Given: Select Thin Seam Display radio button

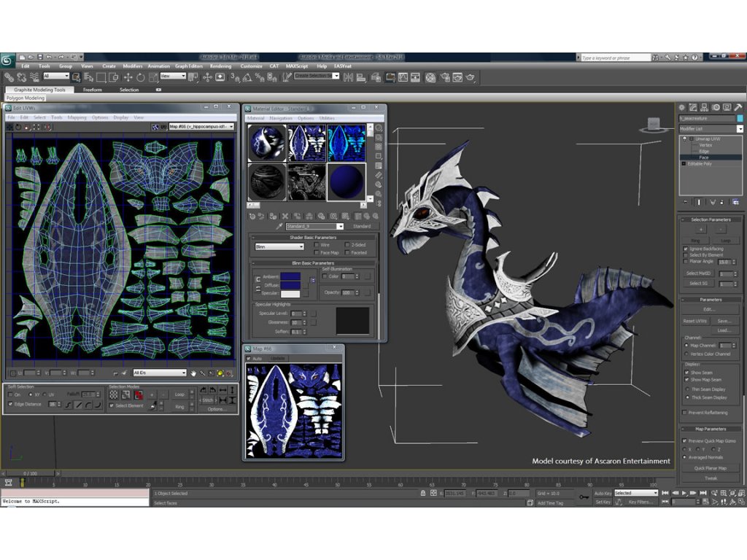Looking at the screenshot, I should point(687,389).
